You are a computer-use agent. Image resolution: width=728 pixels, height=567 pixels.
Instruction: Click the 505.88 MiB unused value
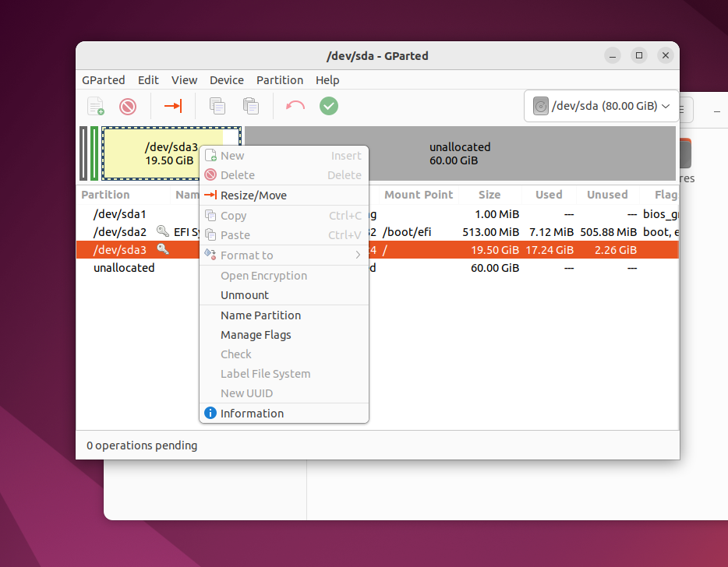(x=608, y=232)
